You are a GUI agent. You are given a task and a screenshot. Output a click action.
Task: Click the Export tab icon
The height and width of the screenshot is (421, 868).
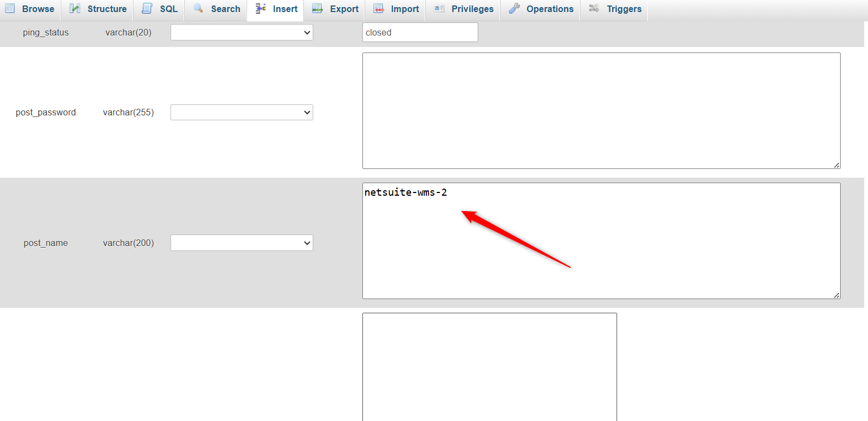(x=318, y=8)
